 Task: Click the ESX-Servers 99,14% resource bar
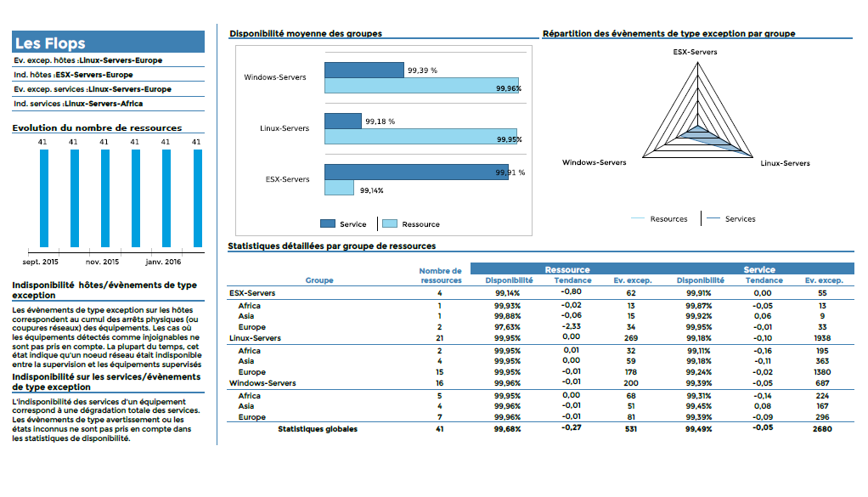click(339, 188)
